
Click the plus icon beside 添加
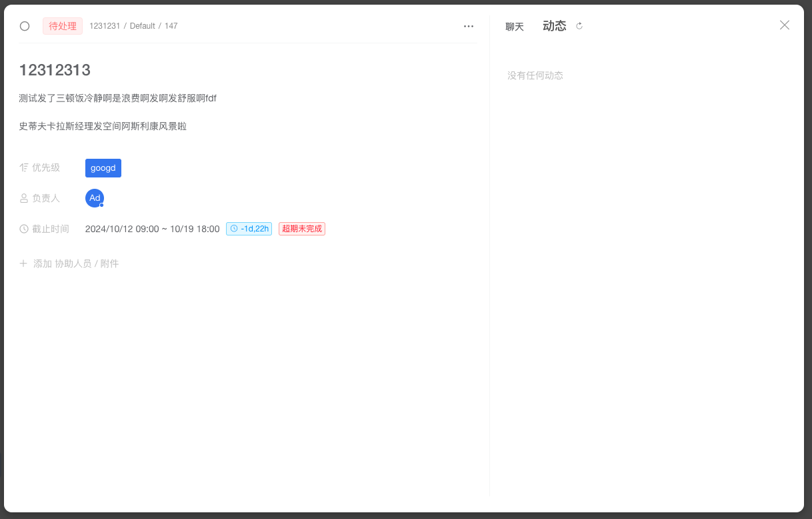(x=23, y=264)
